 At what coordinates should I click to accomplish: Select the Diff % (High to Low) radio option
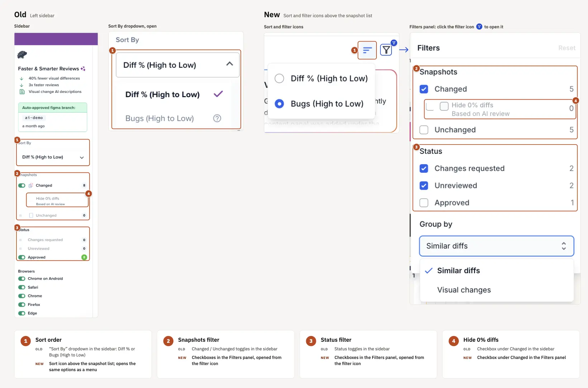(279, 78)
